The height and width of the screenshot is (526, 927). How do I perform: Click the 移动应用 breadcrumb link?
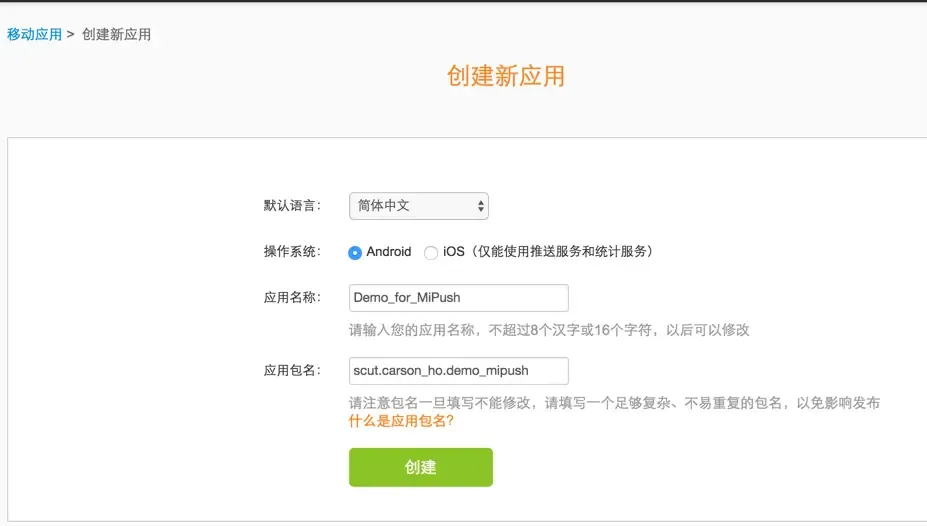pos(34,35)
